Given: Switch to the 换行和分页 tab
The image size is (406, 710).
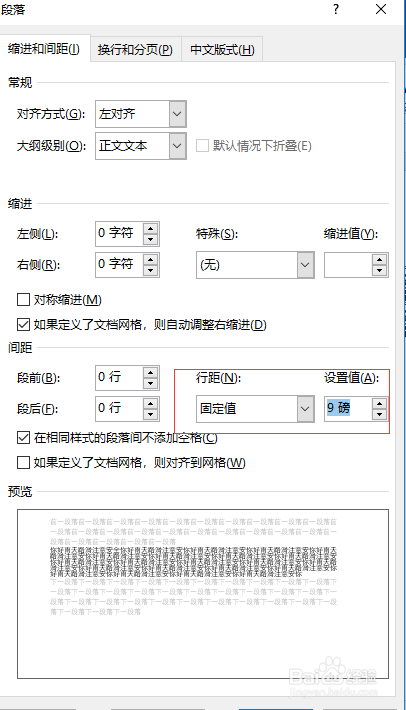Looking at the screenshot, I should (135, 49).
